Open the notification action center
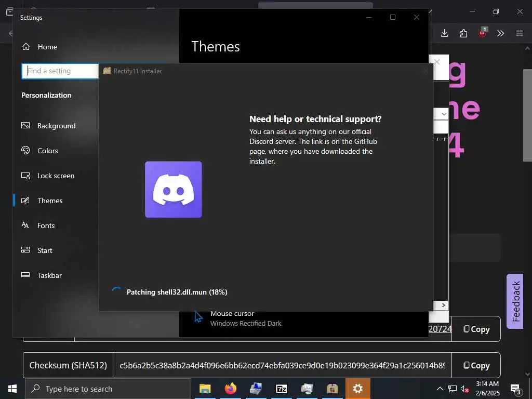Viewport: 532px width, 399px height. (x=515, y=389)
